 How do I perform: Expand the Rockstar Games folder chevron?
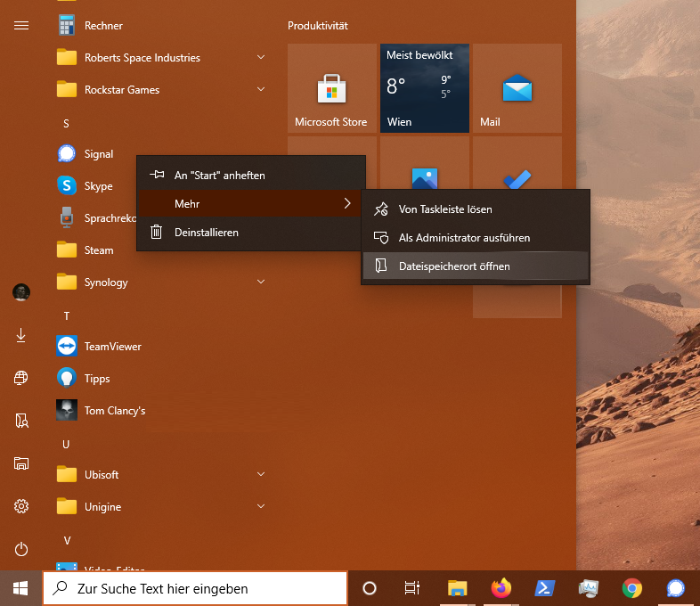click(x=261, y=89)
